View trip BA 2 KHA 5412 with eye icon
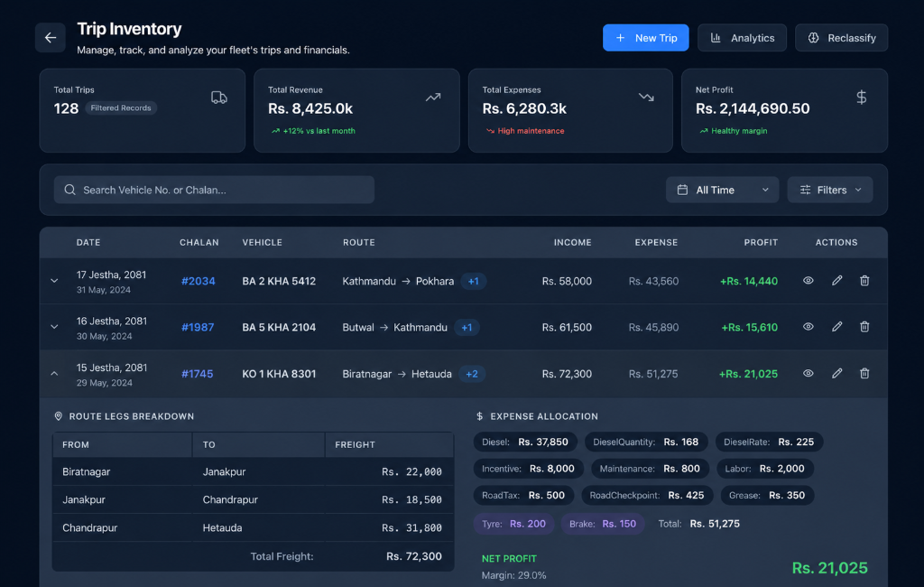Screen dimensions: 924x587 click(x=808, y=281)
